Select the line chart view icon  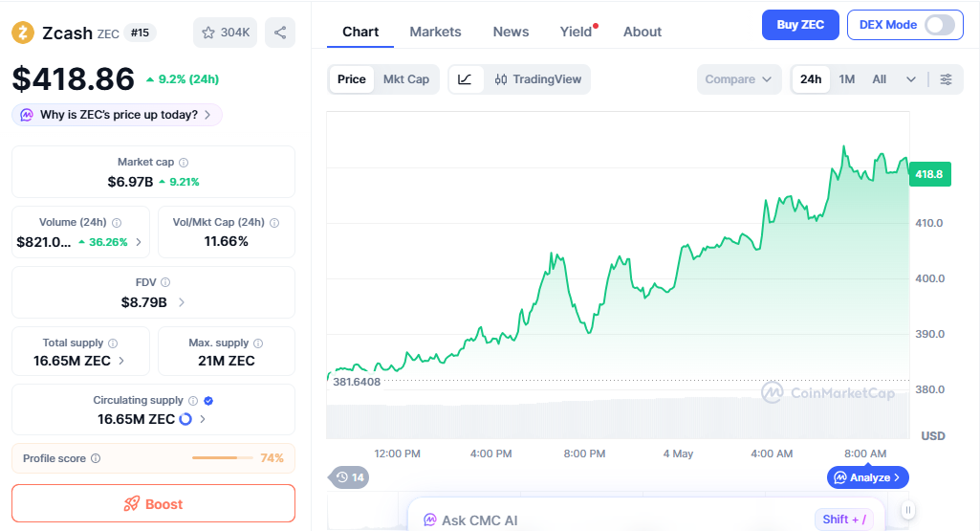465,79
